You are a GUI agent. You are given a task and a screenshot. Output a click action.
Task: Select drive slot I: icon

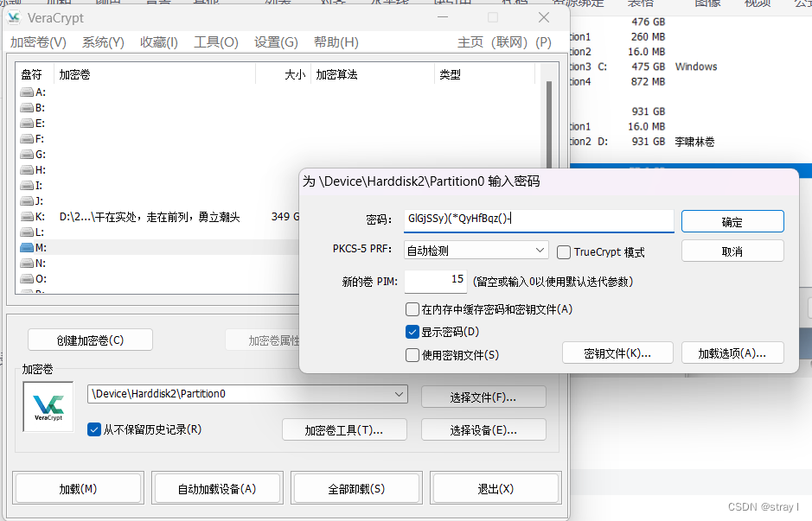point(27,186)
